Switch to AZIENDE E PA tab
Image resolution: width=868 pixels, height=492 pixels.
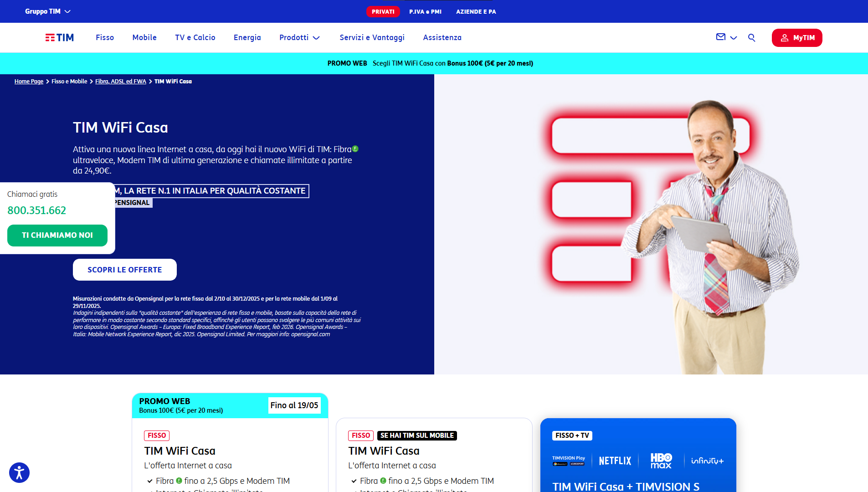(x=476, y=11)
